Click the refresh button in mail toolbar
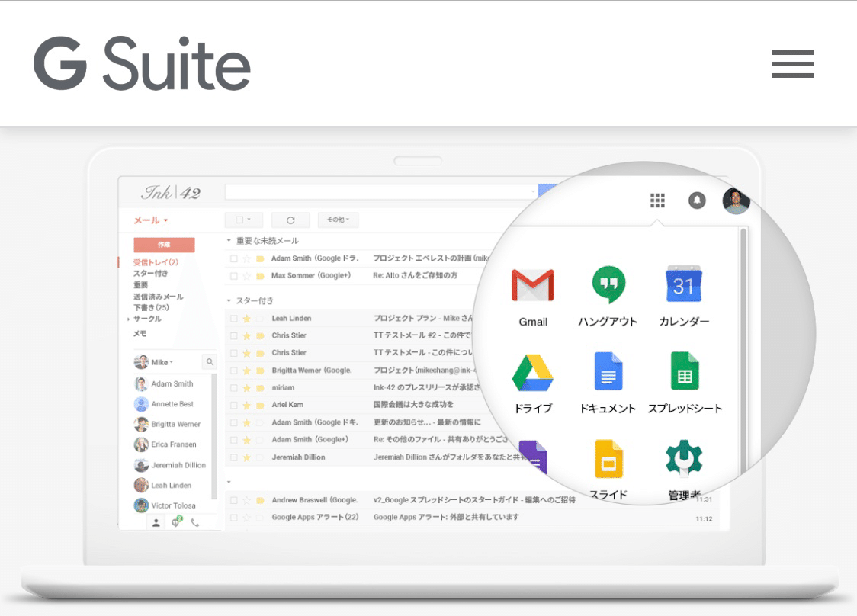The height and width of the screenshot is (616, 857). [290, 220]
